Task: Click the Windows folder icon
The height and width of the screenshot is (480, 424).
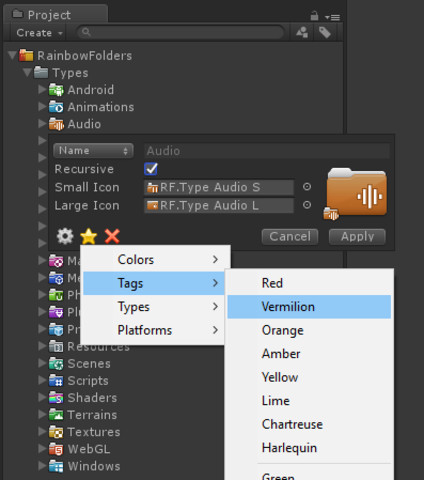Action: coord(56,466)
